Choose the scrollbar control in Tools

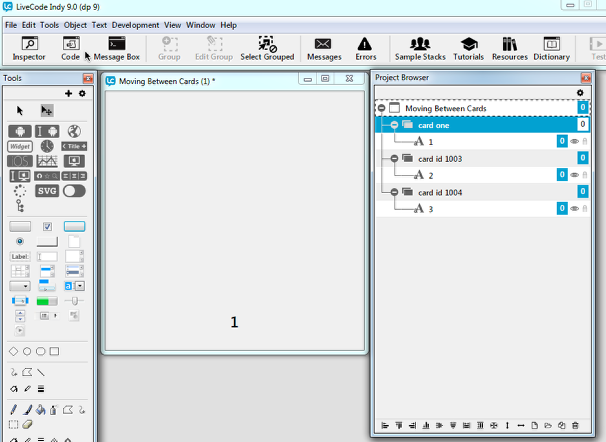[20, 301]
